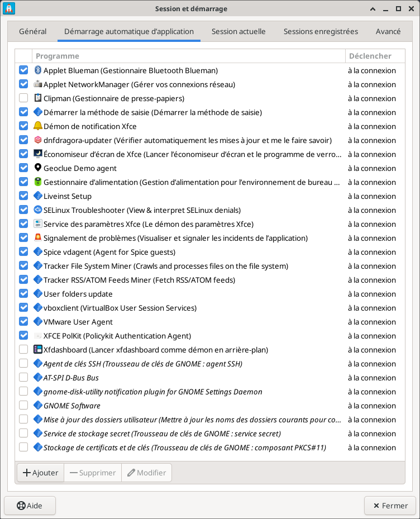Click the Ajouter button
420x519 pixels.
tap(40, 473)
